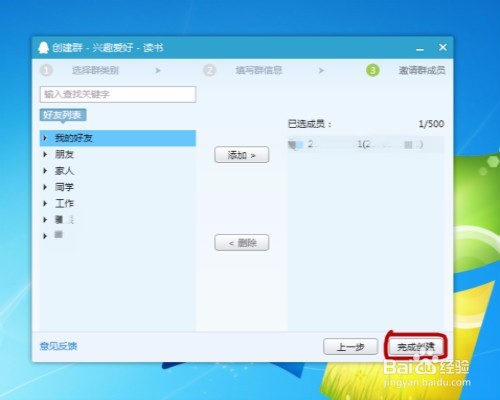Select the 我的好友 list row
500x400 pixels.
click(x=118, y=138)
